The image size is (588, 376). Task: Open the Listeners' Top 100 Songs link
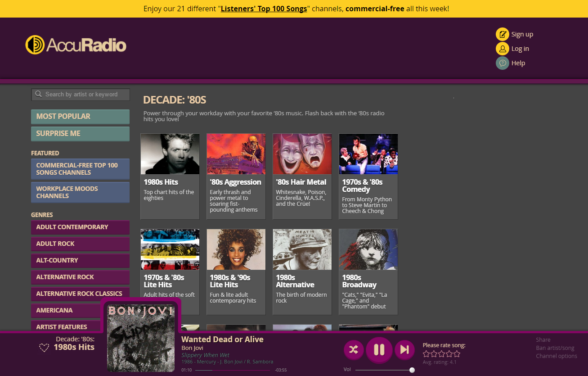pos(264,9)
